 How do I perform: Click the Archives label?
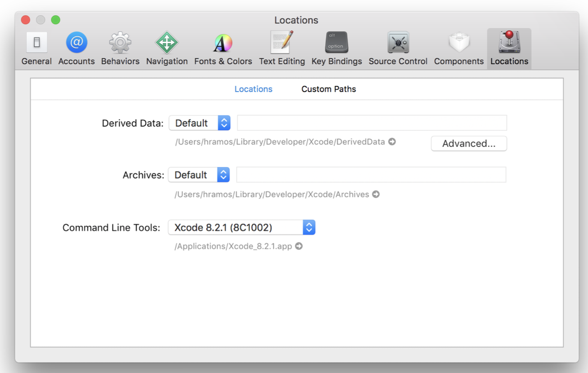pyautogui.click(x=143, y=175)
